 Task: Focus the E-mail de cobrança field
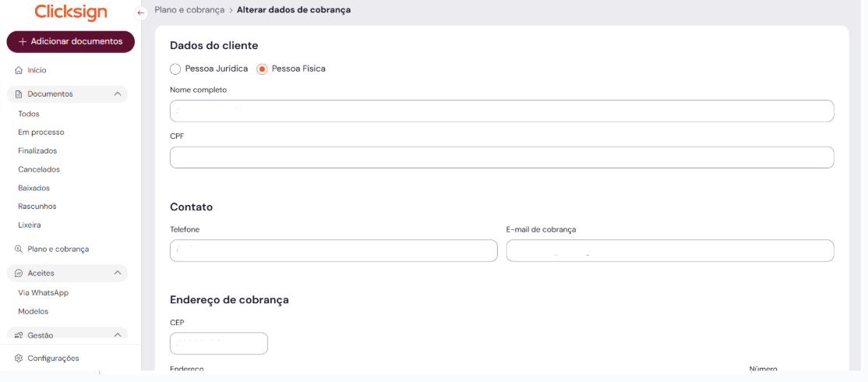tap(670, 251)
